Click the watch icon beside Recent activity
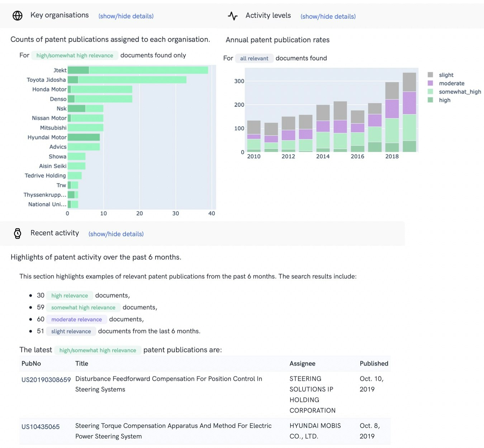The height and width of the screenshot is (448, 484). (x=17, y=233)
